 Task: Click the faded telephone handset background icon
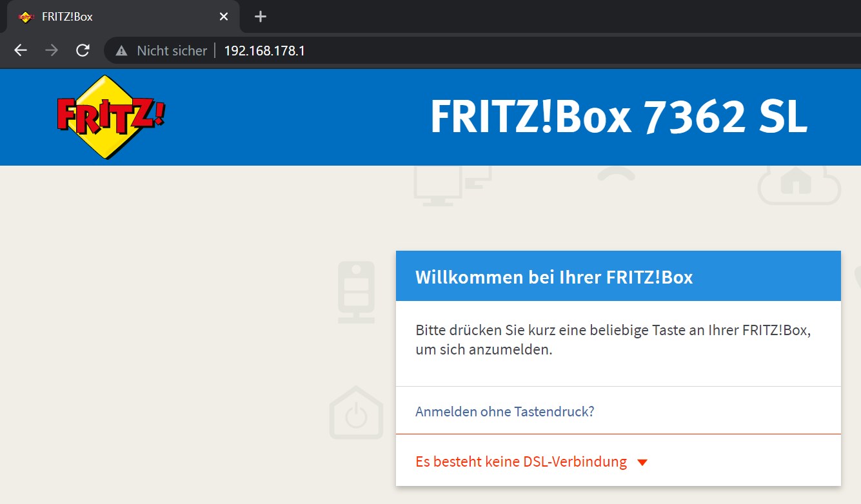pyautogui.click(x=615, y=175)
